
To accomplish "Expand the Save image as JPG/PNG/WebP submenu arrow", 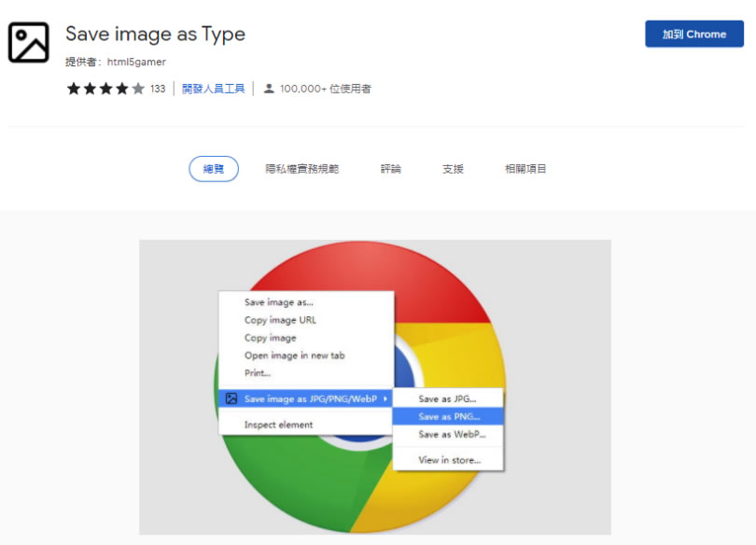I will coord(385,398).
